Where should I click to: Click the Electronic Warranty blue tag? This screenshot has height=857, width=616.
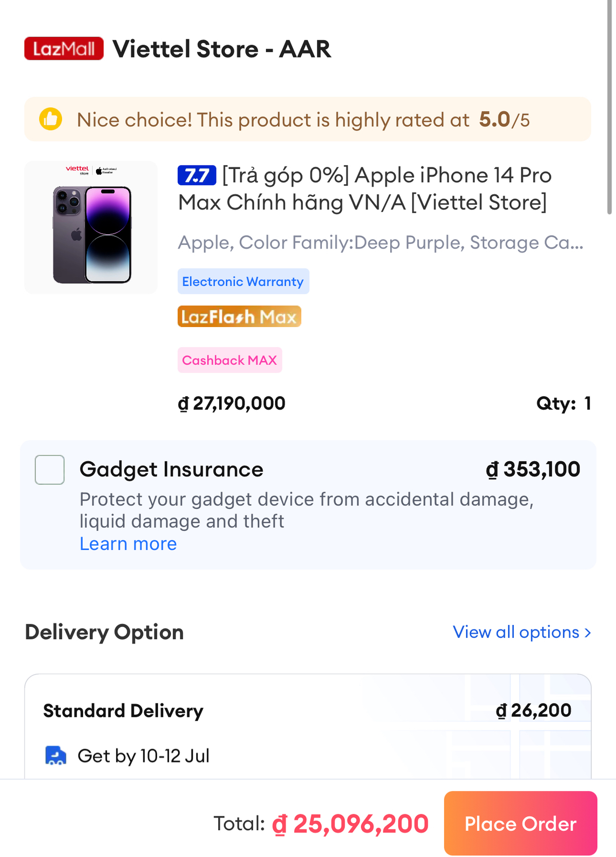[x=243, y=281]
